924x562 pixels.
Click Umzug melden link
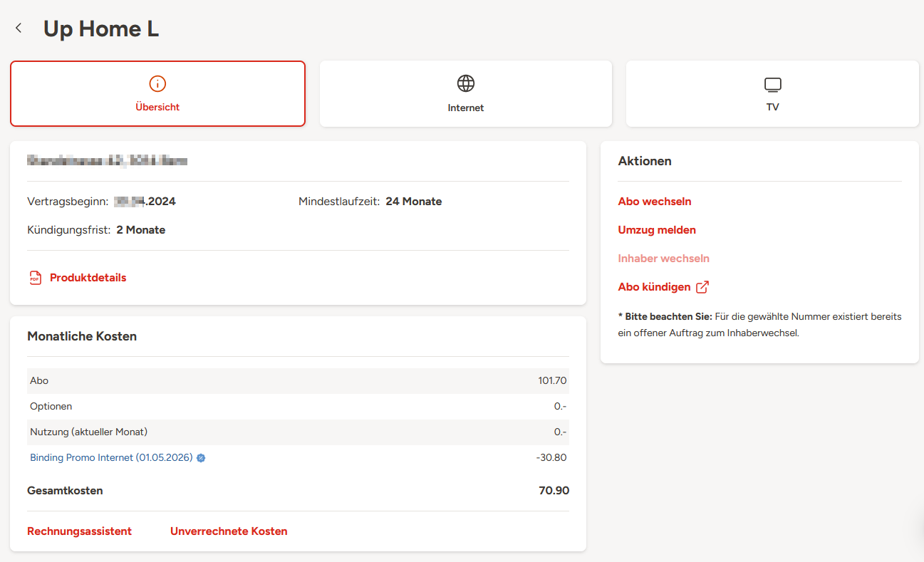pyautogui.click(x=657, y=230)
